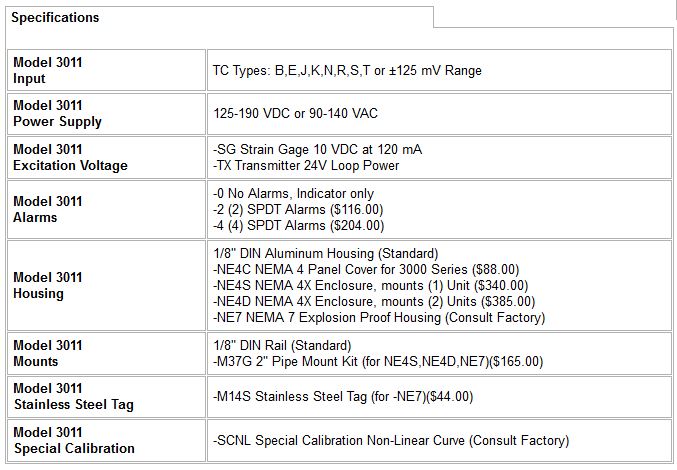Click the Model 3011 Input row label
The height and width of the screenshot is (470, 677).
(x=48, y=70)
